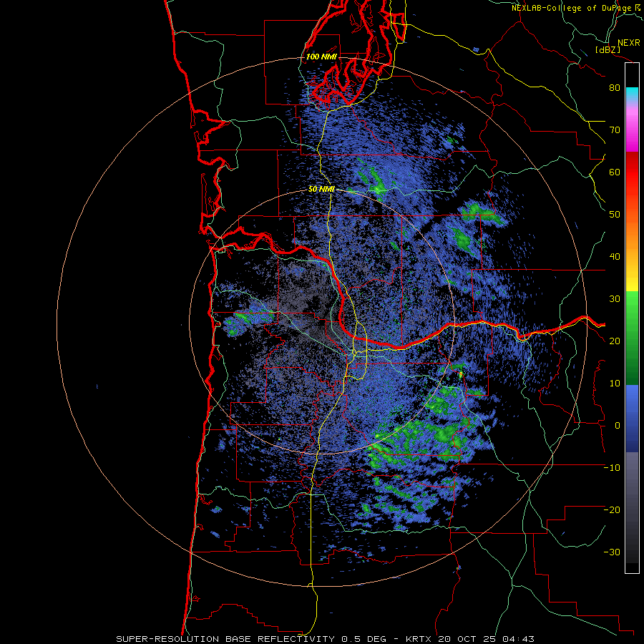Click the 30 value on dBZ scale

point(615,298)
